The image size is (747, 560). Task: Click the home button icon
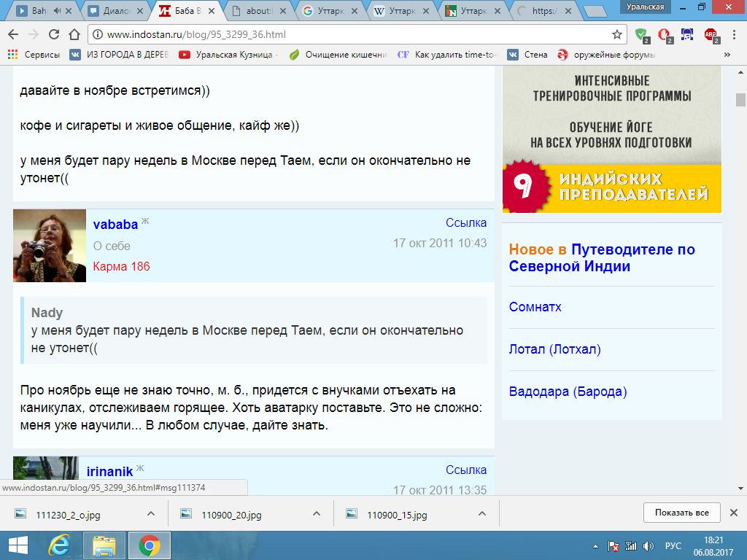tap(74, 34)
